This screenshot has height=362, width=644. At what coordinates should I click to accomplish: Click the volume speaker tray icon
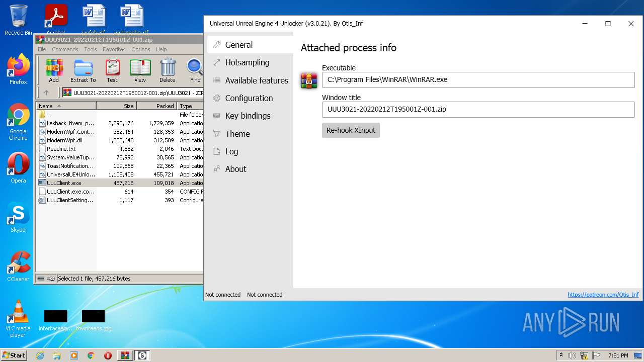click(x=572, y=355)
